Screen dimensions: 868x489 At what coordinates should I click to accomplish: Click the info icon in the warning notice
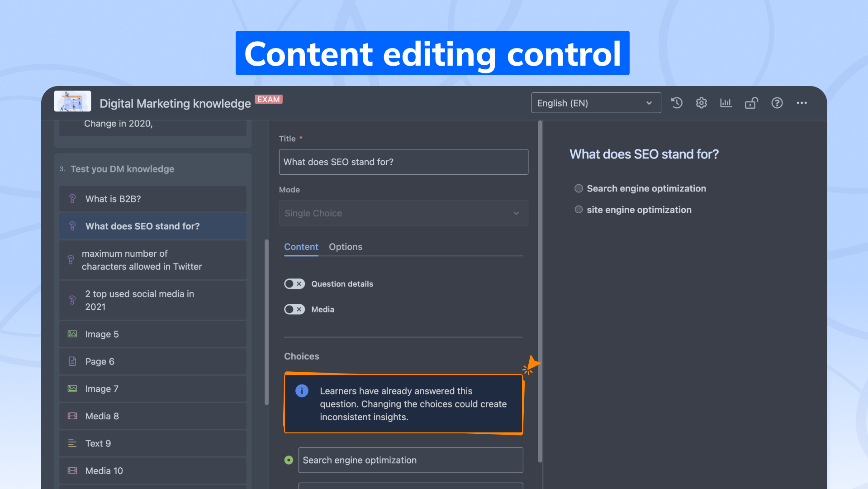[302, 391]
